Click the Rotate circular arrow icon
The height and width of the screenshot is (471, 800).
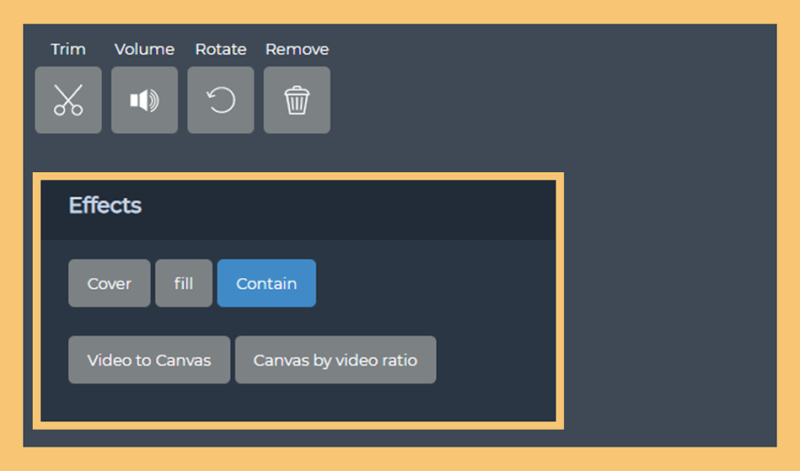click(x=220, y=100)
